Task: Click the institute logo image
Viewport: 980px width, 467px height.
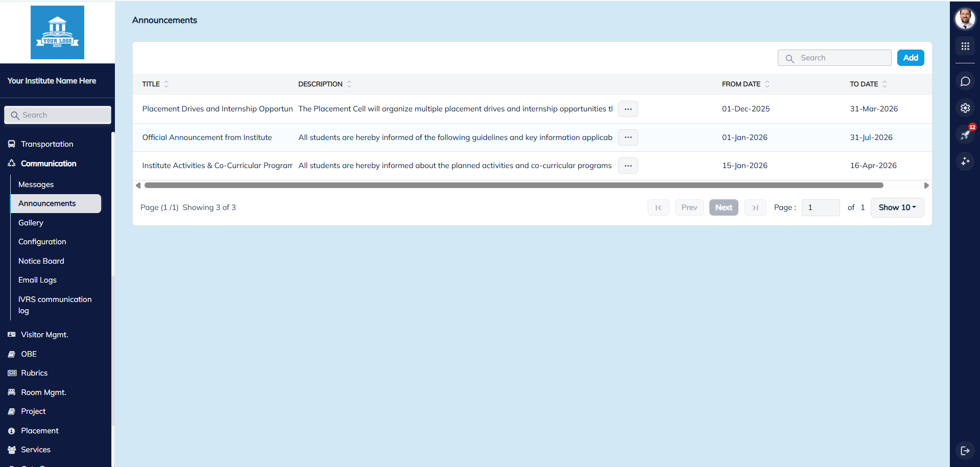Action: tap(57, 33)
